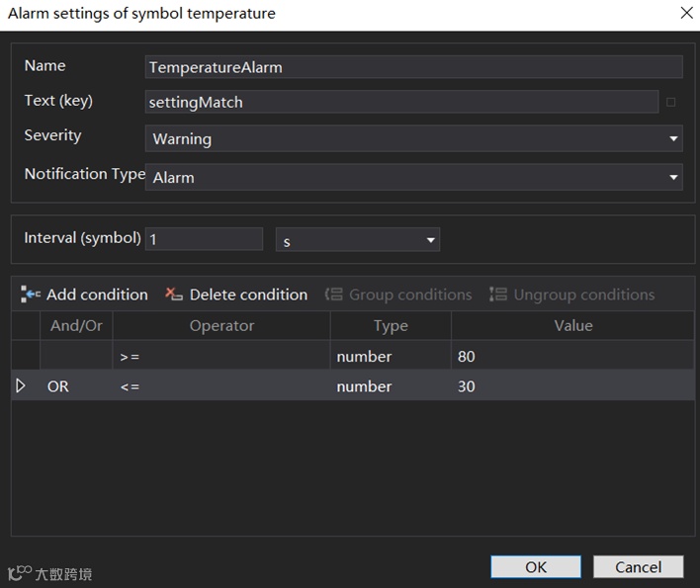Click the value 80 cell
Screen dimensions: 700x588
point(572,356)
